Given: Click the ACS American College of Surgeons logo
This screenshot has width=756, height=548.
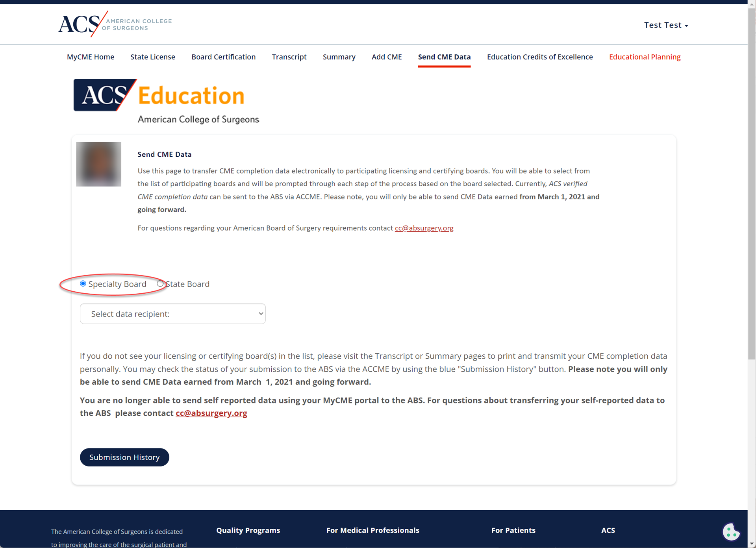Looking at the screenshot, I should click(115, 24).
